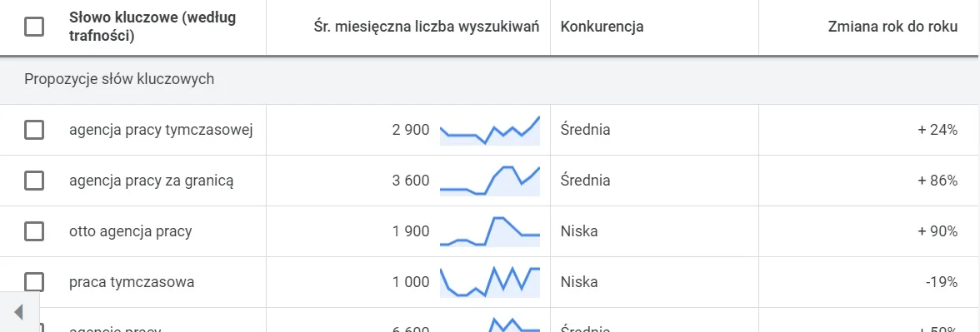Viewport: 980px width, 332px height.
Task: Sort by Śr. miesięczna liczba wyszukiwań
Action: click(427, 27)
